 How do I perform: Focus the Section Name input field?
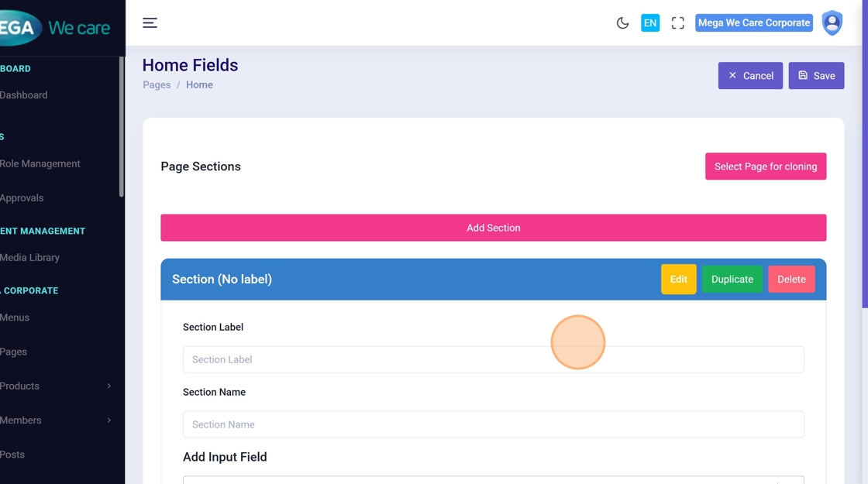[493, 424]
